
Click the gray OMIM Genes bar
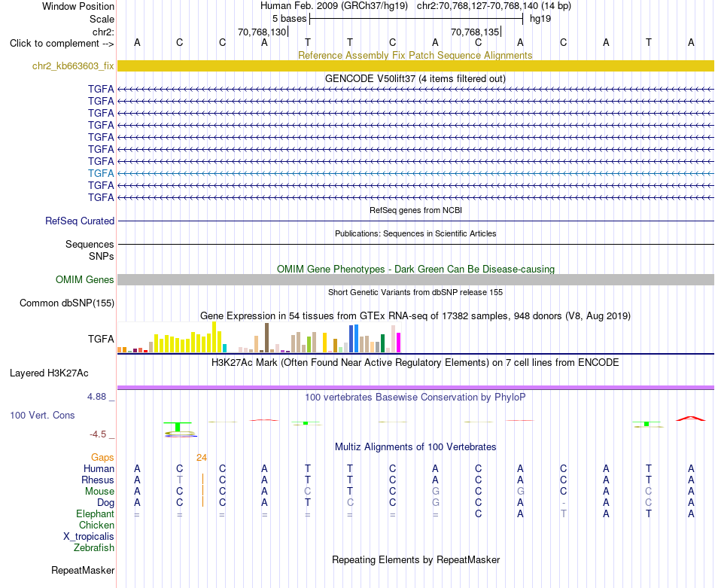pyautogui.click(x=415, y=279)
